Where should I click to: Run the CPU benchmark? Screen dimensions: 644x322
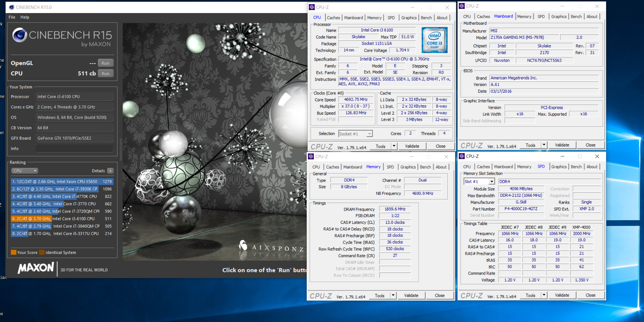coord(105,73)
